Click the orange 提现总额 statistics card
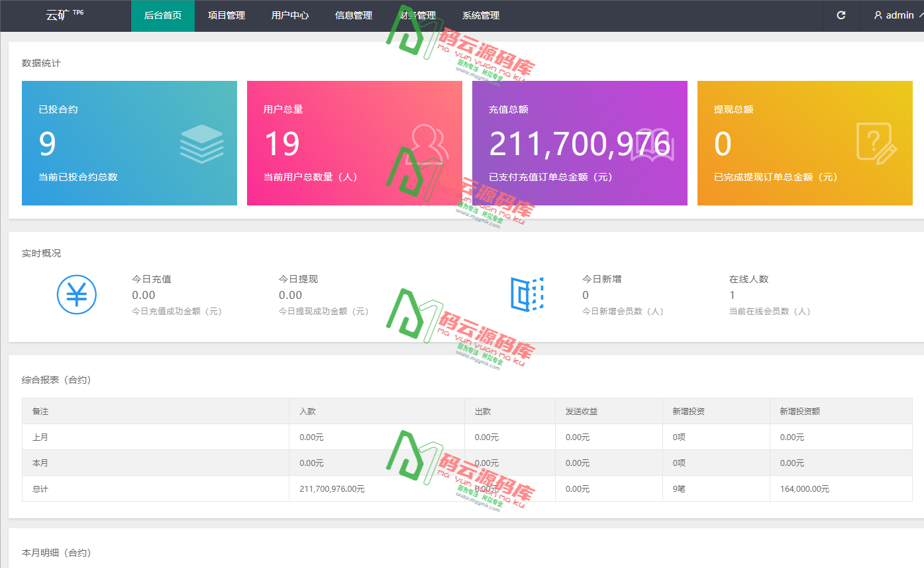 [x=805, y=143]
